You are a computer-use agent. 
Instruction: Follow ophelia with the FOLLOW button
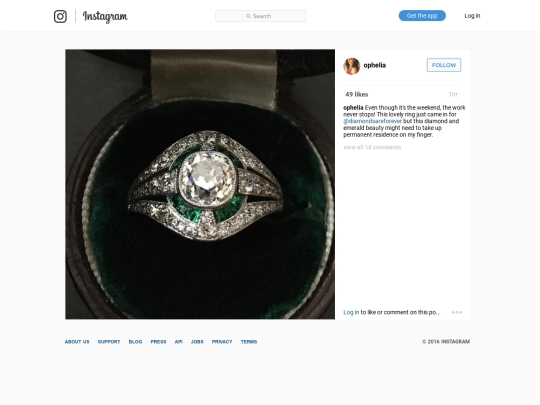tap(444, 65)
